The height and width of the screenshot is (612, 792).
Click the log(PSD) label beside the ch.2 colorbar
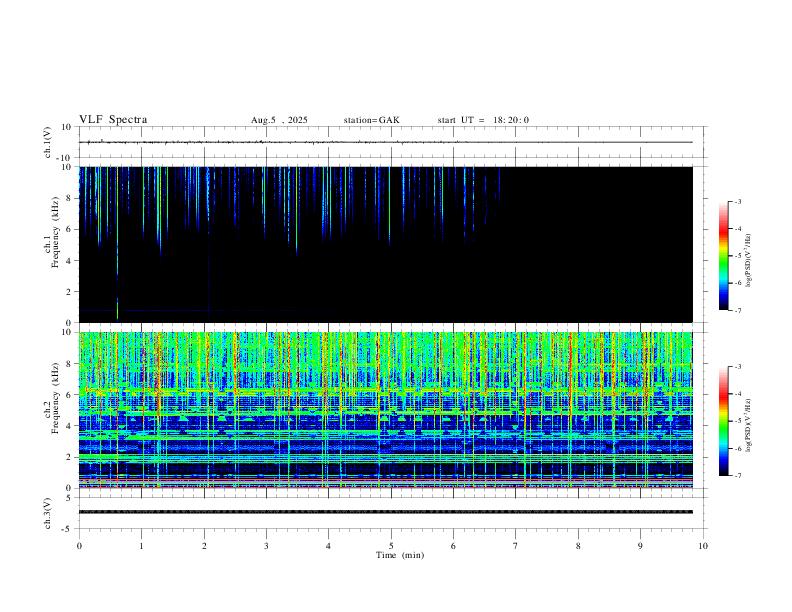[749, 425]
